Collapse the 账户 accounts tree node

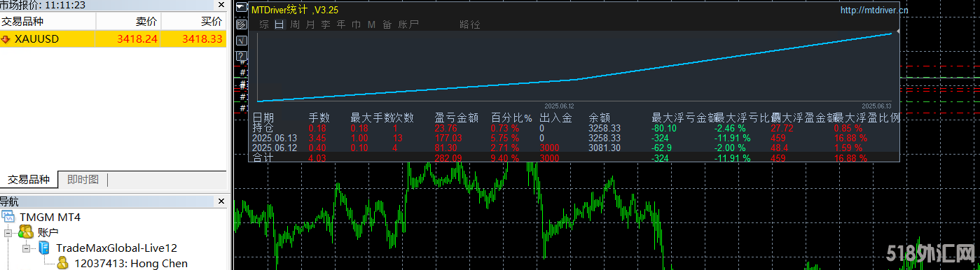(8, 232)
